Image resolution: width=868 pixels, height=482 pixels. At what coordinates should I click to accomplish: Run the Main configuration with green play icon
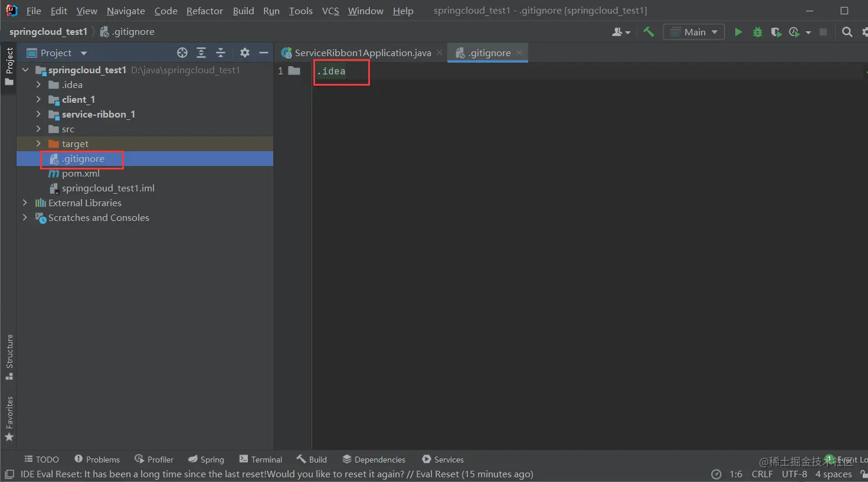point(738,32)
